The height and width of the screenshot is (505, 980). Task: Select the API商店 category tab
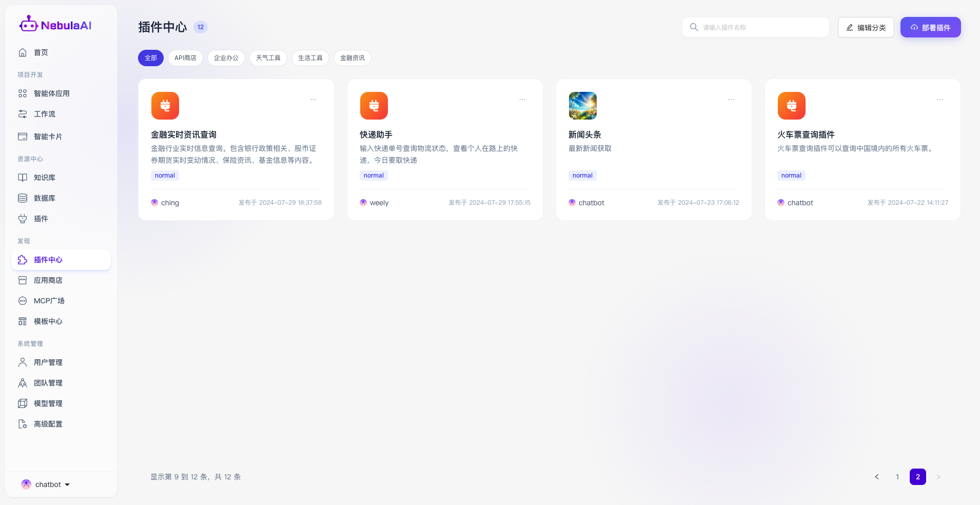click(x=185, y=58)
